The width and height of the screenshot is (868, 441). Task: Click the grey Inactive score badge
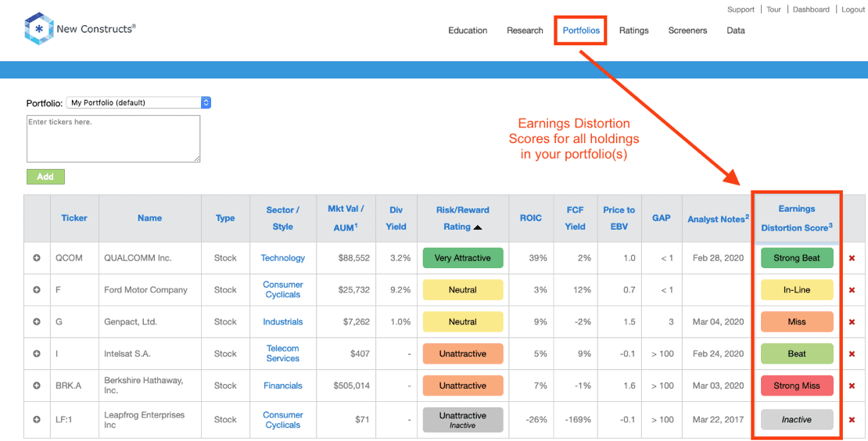797,420
